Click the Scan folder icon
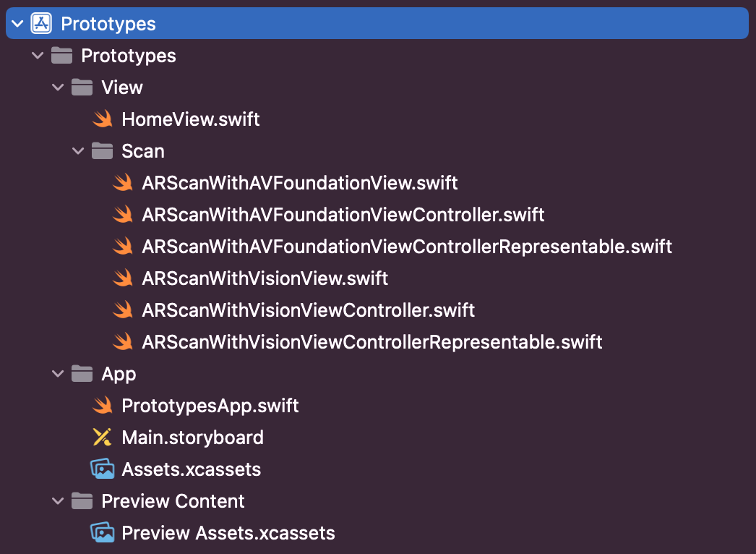The height and width of the screenshot is (554, 756). pos(102,150)
